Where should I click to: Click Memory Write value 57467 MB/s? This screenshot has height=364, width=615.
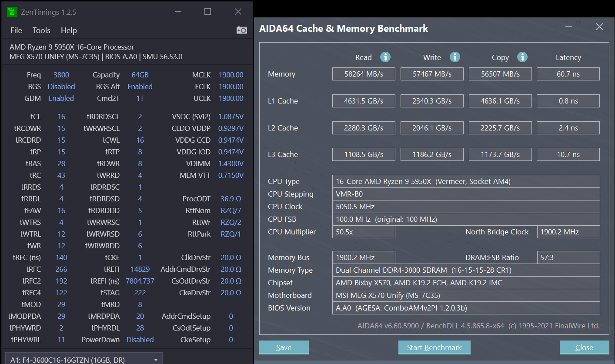pyautogui.click(x=432, y=74)
